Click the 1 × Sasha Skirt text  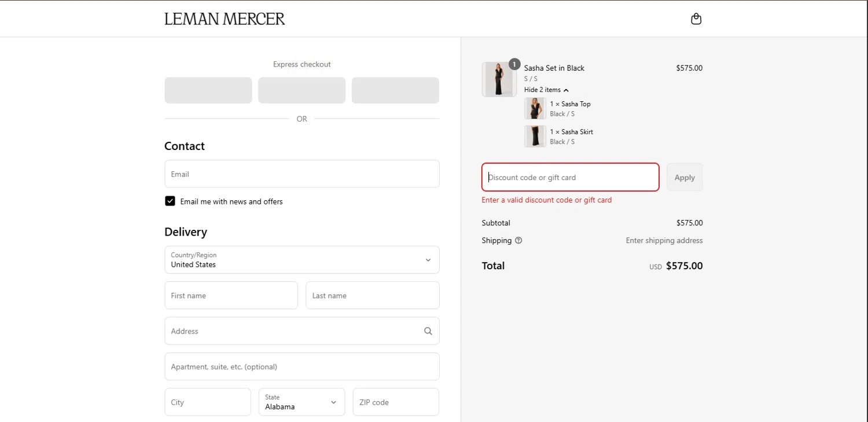(572, 131)
